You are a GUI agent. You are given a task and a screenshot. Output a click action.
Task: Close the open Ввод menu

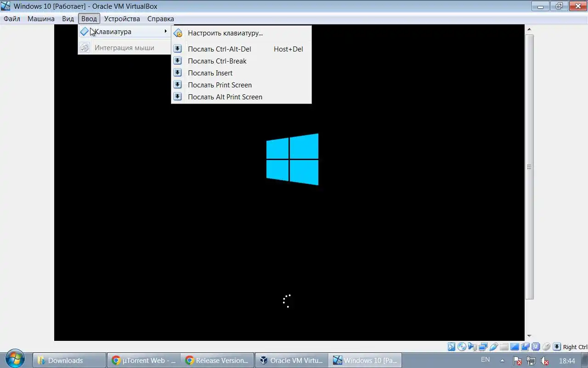point(89,19)
